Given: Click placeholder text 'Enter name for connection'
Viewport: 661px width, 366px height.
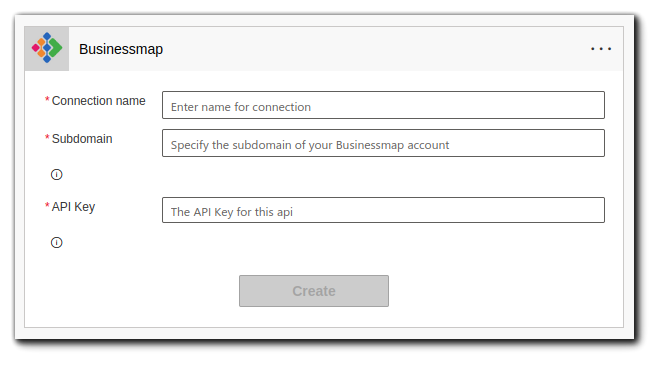Looking at the screenshot, I should pyautogui.click(x=241, y=107).
